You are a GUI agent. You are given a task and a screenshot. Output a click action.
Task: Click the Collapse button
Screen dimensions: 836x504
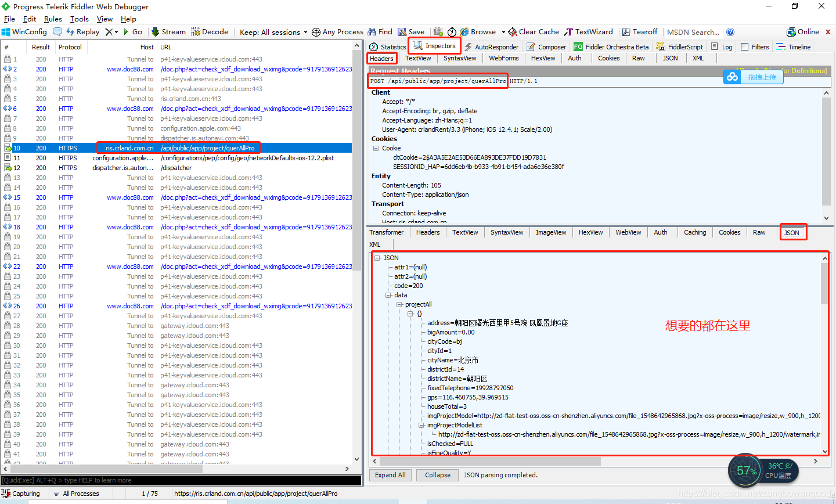[x=438, y=475]
